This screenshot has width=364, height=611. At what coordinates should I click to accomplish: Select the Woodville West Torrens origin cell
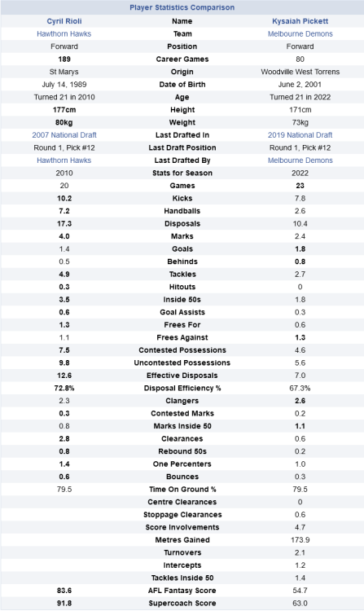(x=300, y=72)
